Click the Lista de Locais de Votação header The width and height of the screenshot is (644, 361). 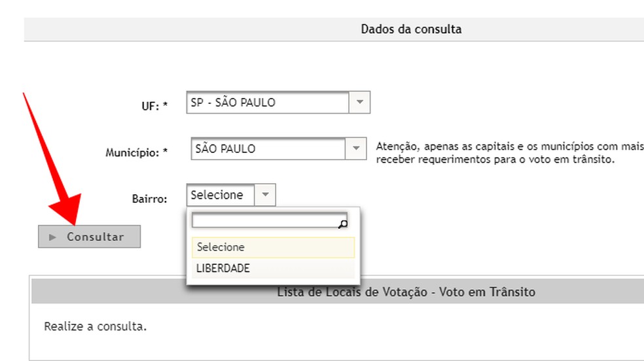(x=406, y=292)
